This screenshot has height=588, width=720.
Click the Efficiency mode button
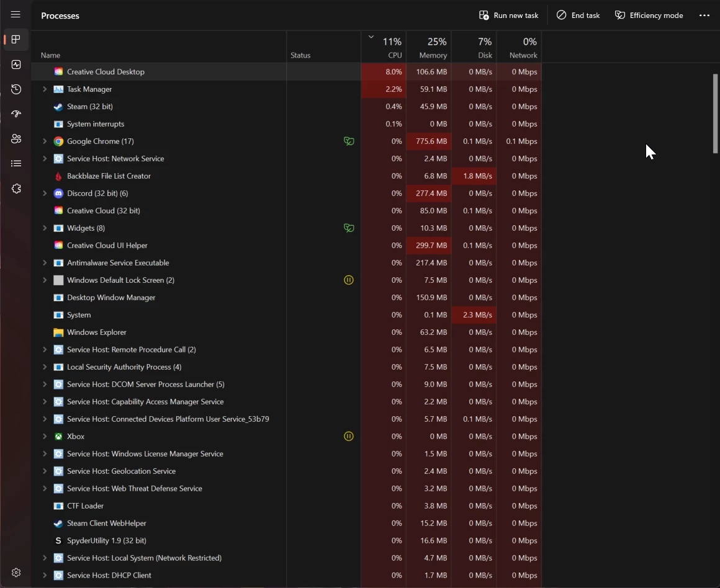tap(649, 15)
